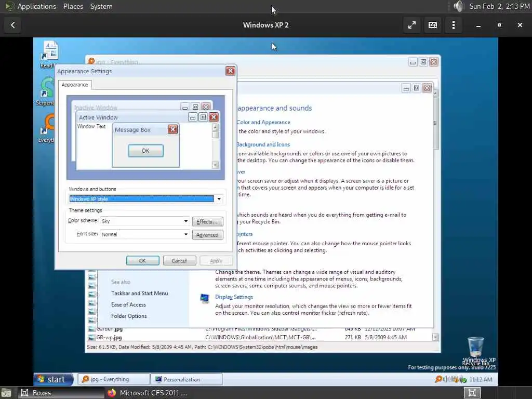This screenshot has width=532, height=399.
Task: Click the clock showing Sun Feb 2
Action: click(x=499, y=6)
